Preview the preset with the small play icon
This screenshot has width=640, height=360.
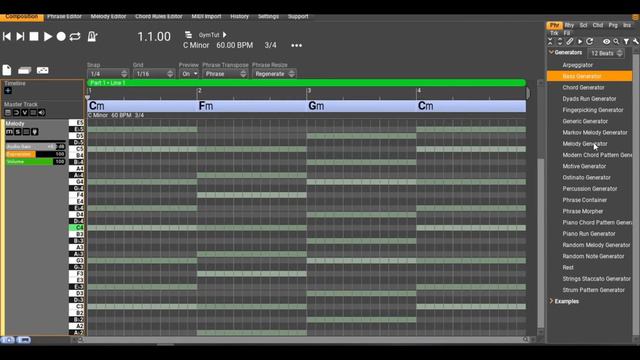[580, 41]
